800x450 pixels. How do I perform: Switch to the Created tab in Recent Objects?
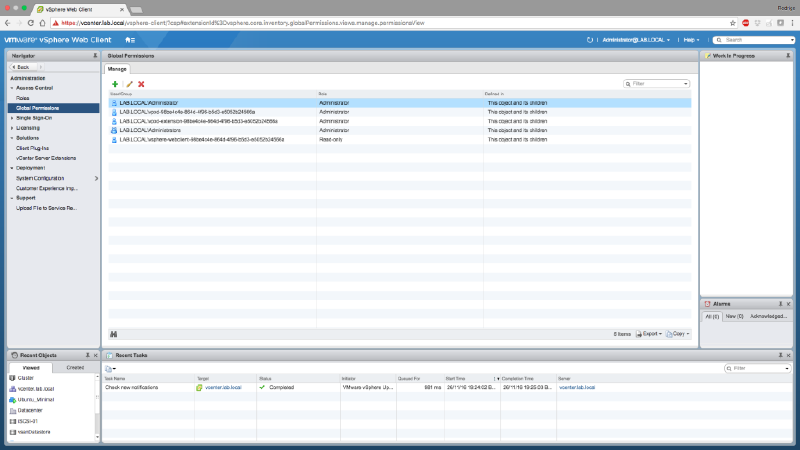tap(74, 368)
